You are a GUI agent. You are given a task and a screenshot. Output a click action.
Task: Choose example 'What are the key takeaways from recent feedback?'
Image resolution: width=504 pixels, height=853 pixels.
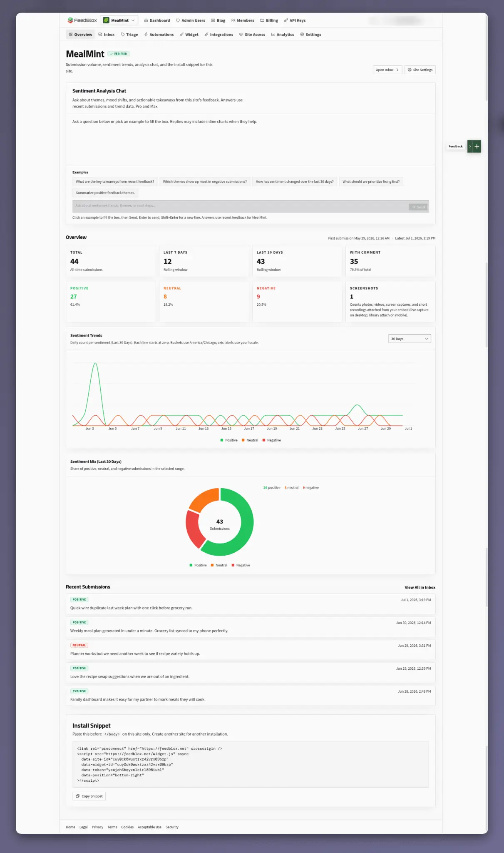[x=115, y=182]
